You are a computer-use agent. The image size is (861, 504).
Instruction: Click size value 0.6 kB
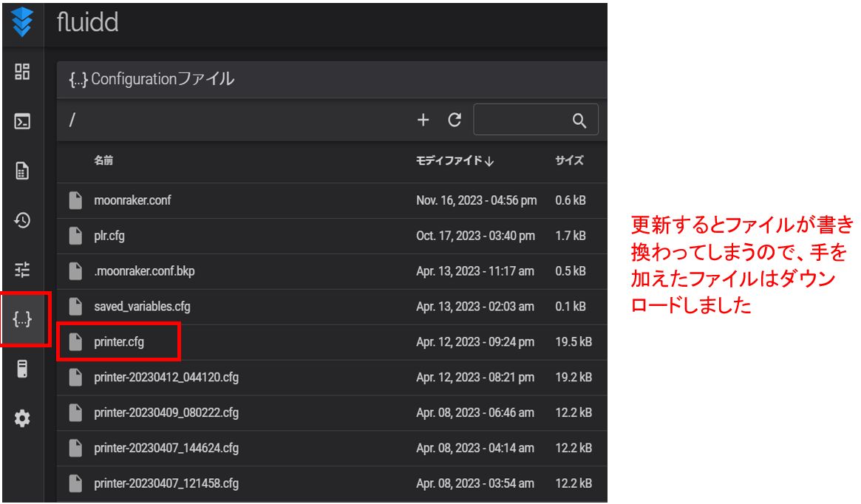pyautogui.click(x=571, y=200)
